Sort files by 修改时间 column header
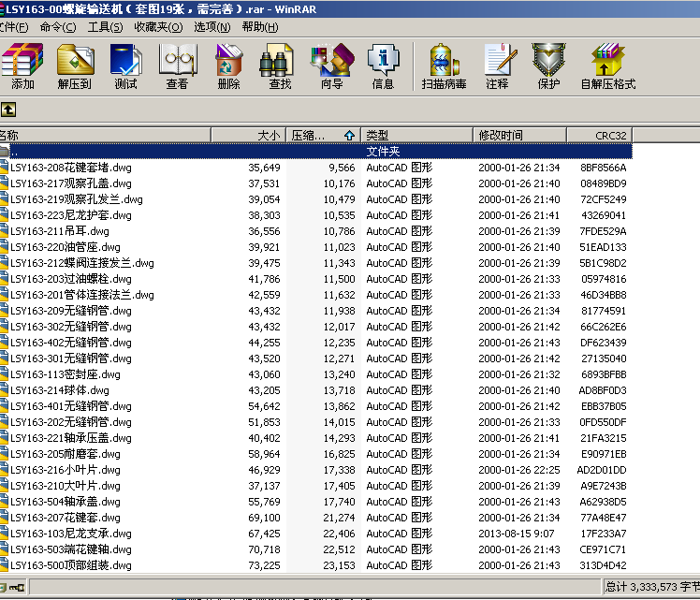Viewport: 700px width, 600px height. point(519,136)
